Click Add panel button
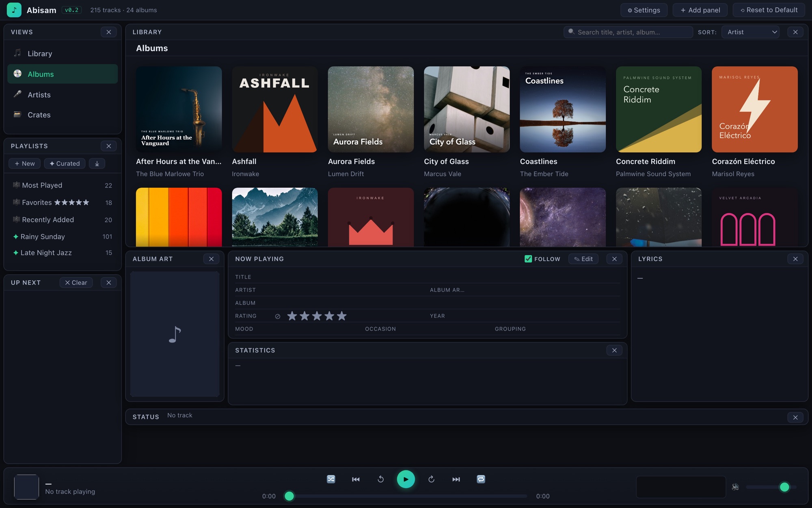 [700, 10]
